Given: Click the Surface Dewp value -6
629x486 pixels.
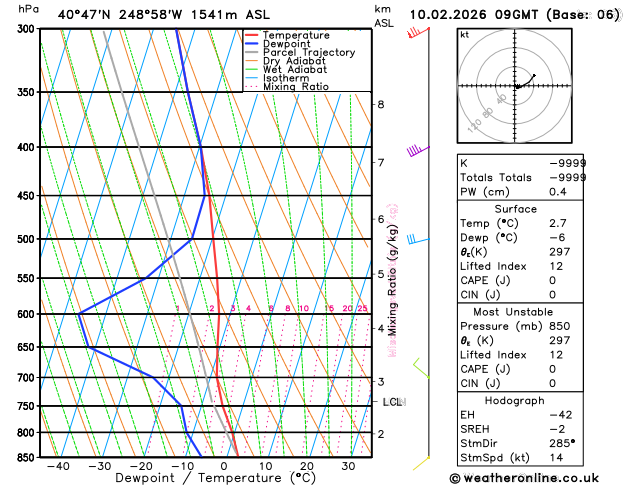Looking at the screenshot, I should coord(557,238).
